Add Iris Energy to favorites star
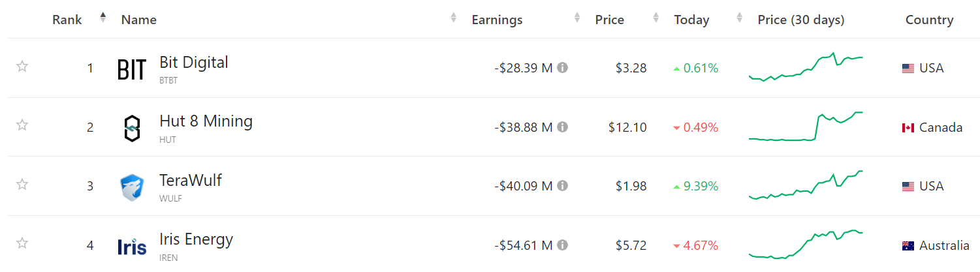 click(22, 243)
